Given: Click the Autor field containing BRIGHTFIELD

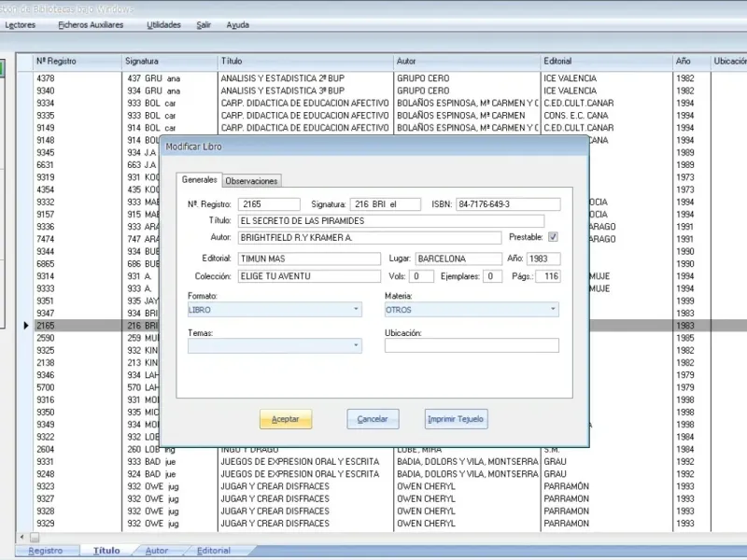Looking at the screenshot, I should (x=370, y=238).
